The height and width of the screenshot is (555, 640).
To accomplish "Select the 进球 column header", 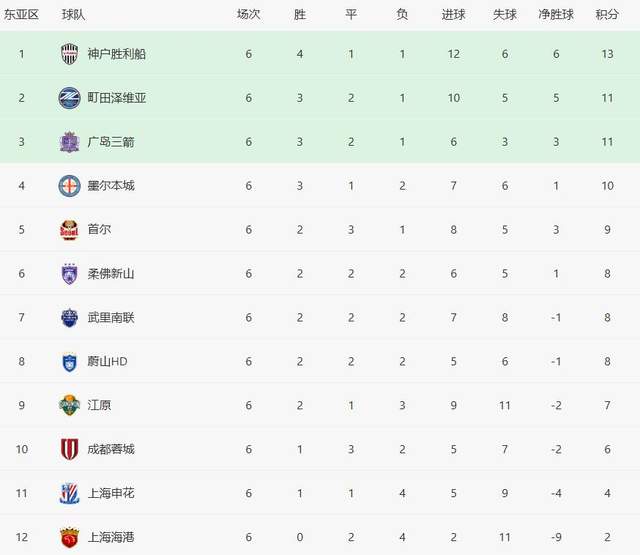I will coord(453,15).
